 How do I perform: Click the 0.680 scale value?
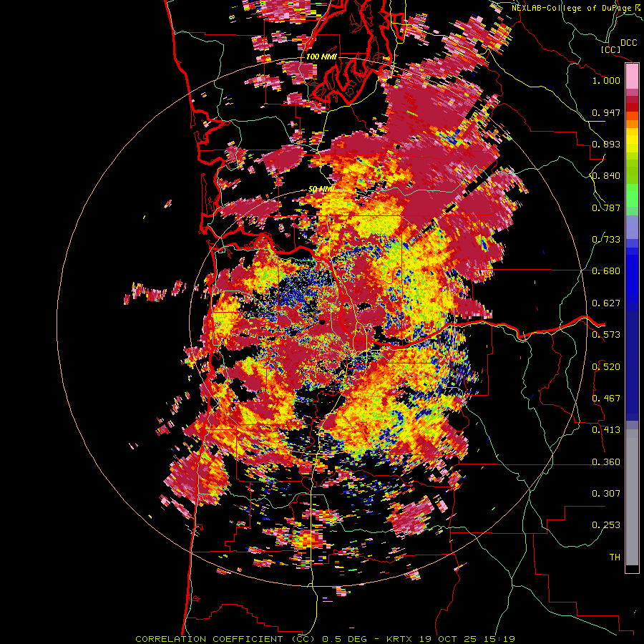pos(606,271)
